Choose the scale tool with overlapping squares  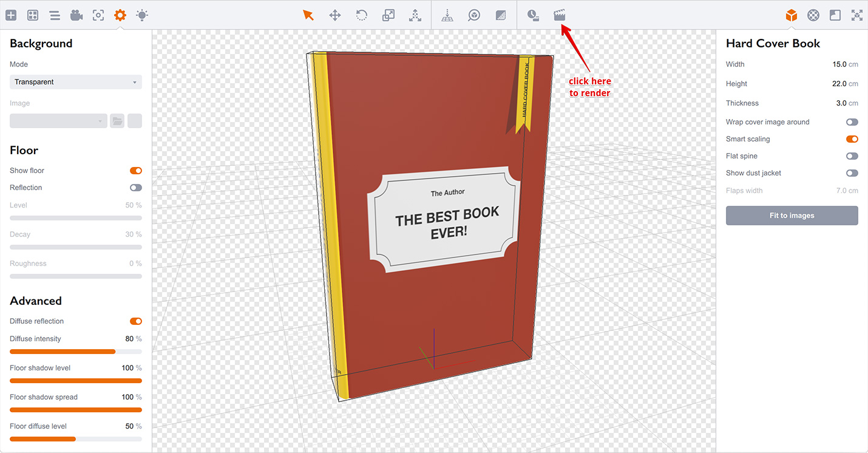388,15
